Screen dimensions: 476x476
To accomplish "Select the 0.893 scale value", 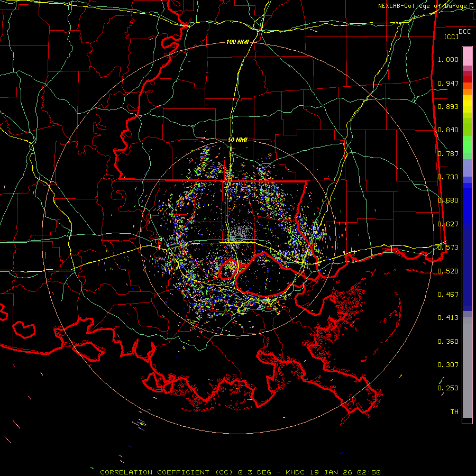I will point(448,106).
